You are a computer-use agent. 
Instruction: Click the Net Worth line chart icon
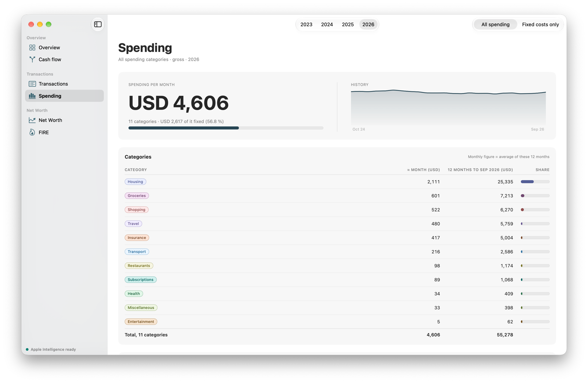[x=32, y=120]
